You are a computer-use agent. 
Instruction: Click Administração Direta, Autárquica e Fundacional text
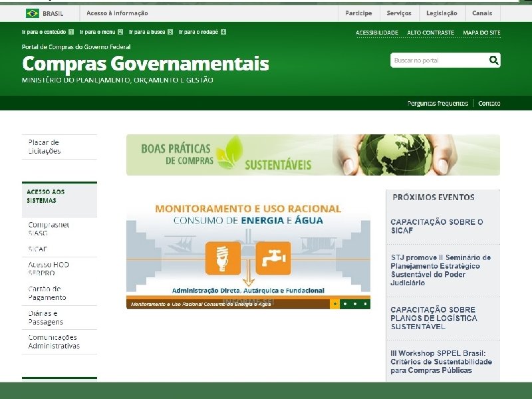(248, 291)
